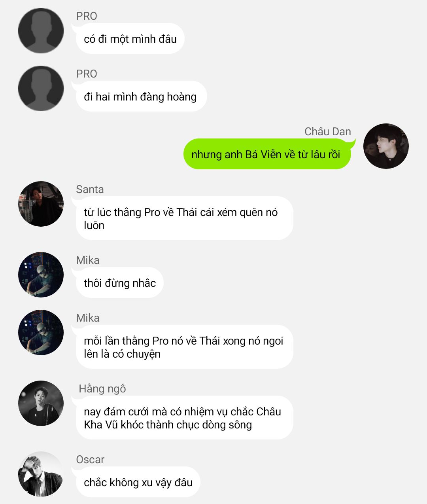Select Oscar's 'chắc không xu vậy đâu' bubble
This screenshot has width=427, height=504.
[x=138, y=482]
